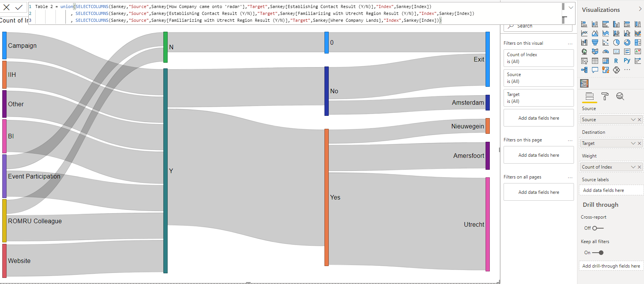Select the Campaign source node in Sankey

click(x=4, y=45)
